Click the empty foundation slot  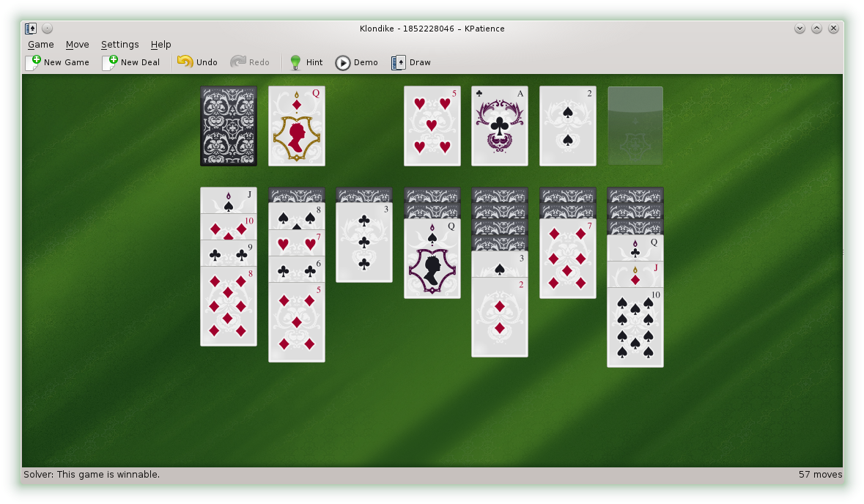pos(635,125)
